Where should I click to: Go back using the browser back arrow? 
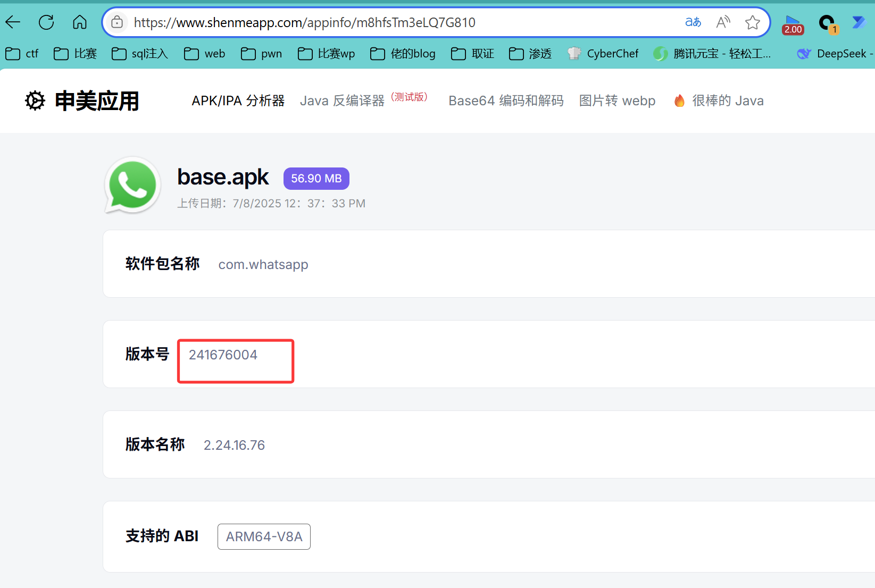(x=13, y=22)
